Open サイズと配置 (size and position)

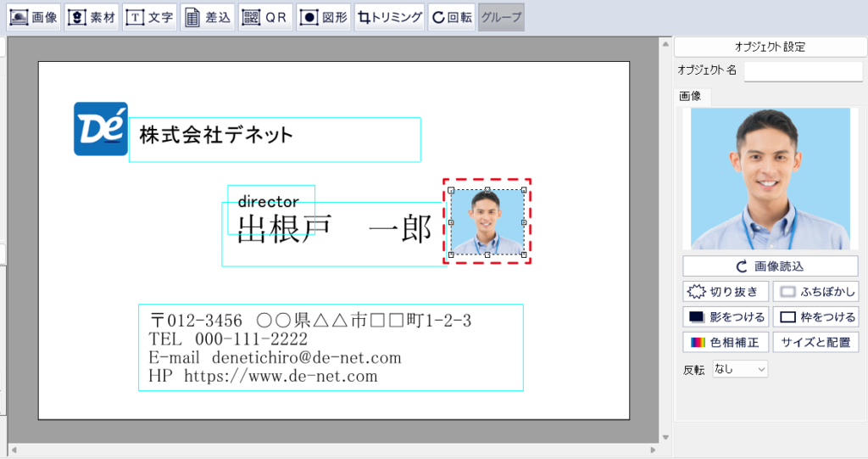coord(816,343)
